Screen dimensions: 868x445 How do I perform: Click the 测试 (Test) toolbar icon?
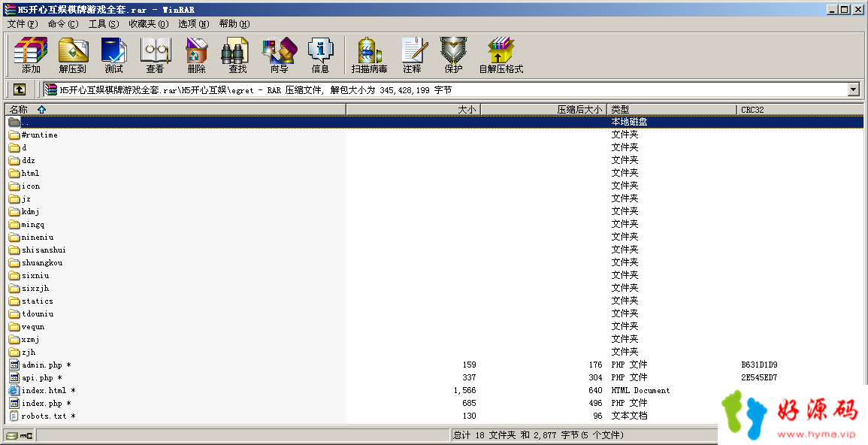coord(113,55)
